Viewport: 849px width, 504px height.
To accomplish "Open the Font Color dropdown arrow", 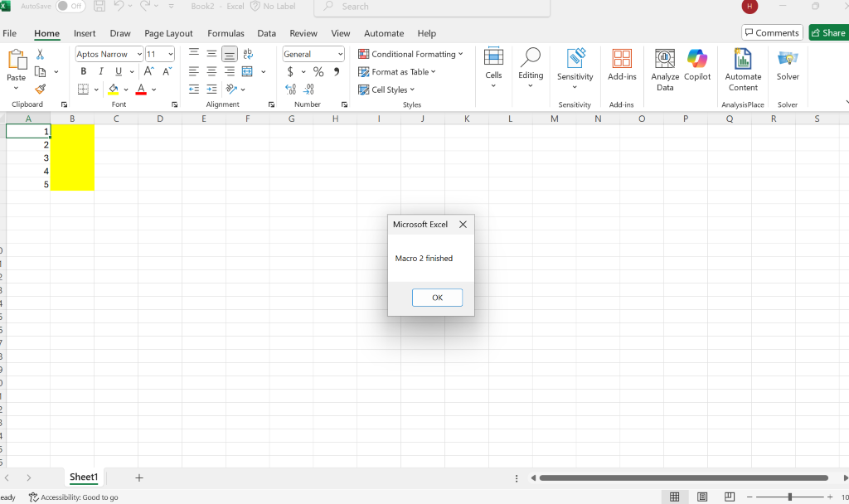I will click(x=153, y=90).
